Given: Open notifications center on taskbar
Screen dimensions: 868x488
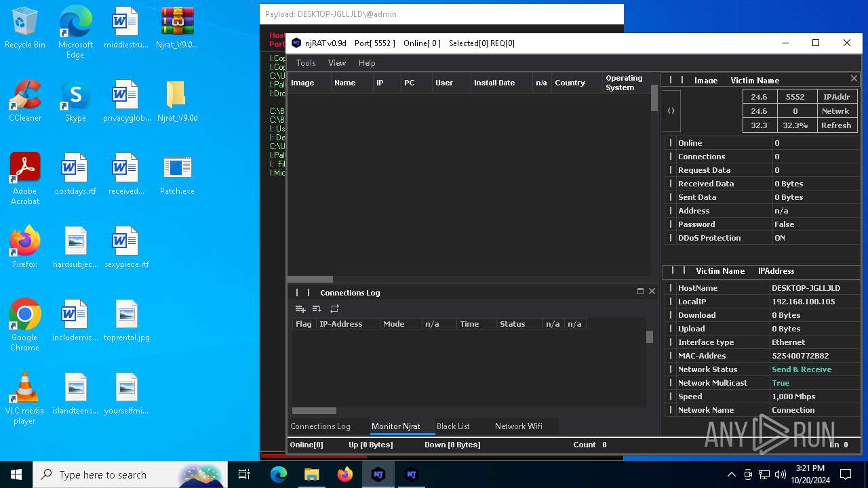Looking at the screenshot, I should tap(846, 474).
